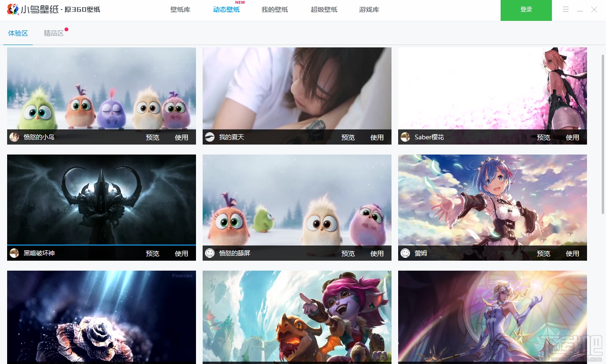The width and height of the screenshot is (606, 364).
Task: Use the 愤怒的舔屏 wallpaper
Action: [377, 254]
